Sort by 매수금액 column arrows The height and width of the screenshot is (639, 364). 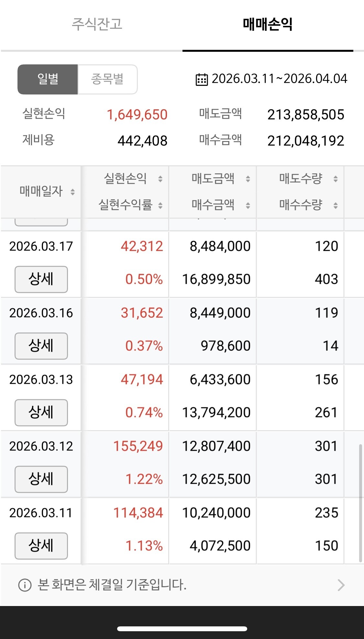pyautogui.click(x=248, y=205)
